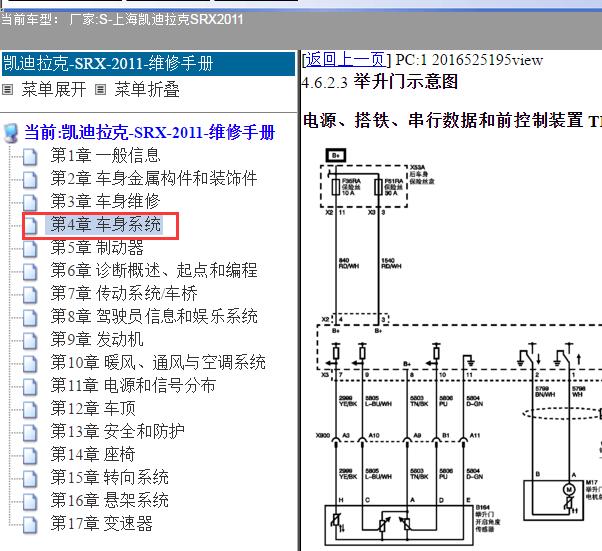Open 第12章 车顶
Image resolution: width=602 pixels, height=551 pixels.
pyautogui.click(x=93, y=409)
